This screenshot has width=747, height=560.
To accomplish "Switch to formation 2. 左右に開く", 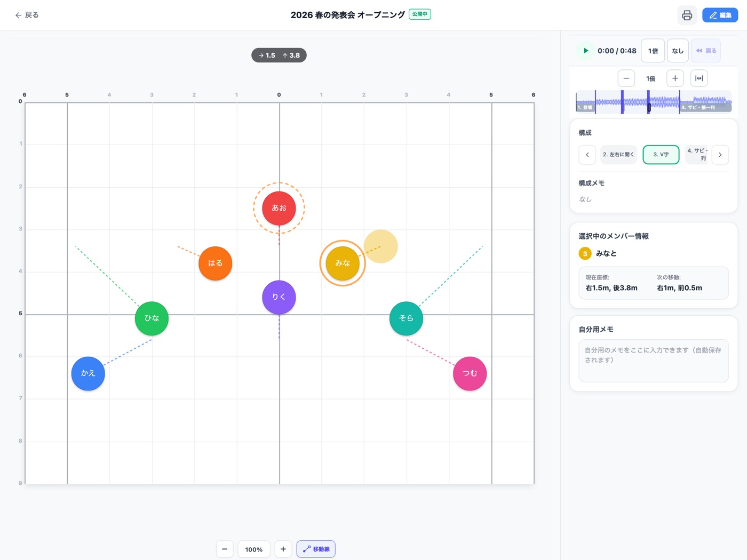I will click(618, 155).
